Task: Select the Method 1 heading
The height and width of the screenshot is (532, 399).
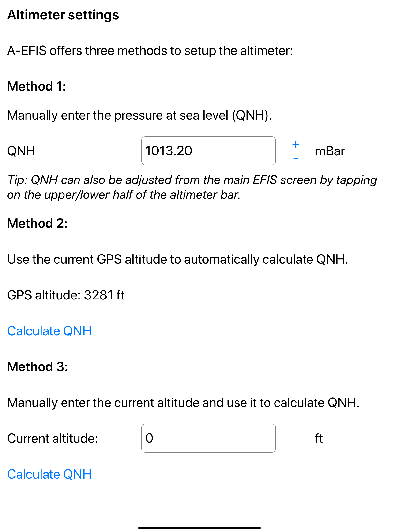Action: [37, 86]
